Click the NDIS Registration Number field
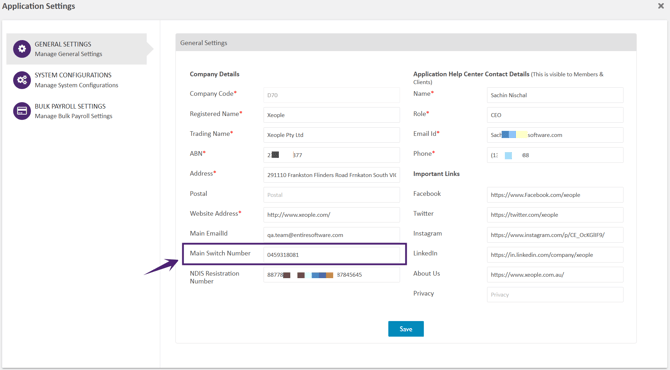The width and height of the screenshot is (670, 370). tap(332, 275)
